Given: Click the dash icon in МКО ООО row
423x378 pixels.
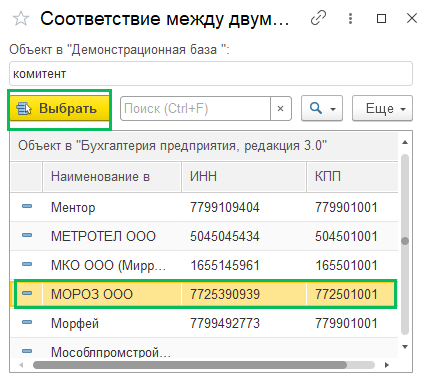Looking at the screenshot, I should tap(27, 264).
